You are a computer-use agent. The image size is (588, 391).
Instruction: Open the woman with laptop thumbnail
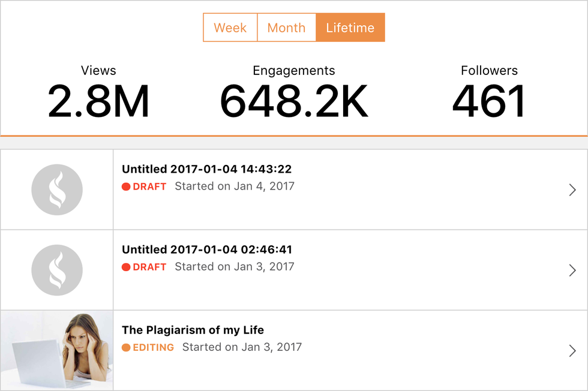click(57, 350)
